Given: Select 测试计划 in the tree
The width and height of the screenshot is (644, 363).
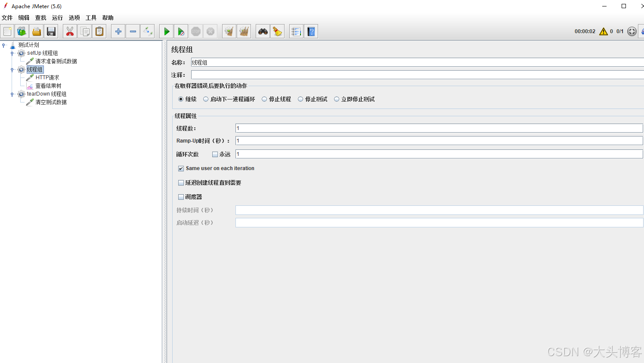Looking at the screenshot, I should click(28, 45).
